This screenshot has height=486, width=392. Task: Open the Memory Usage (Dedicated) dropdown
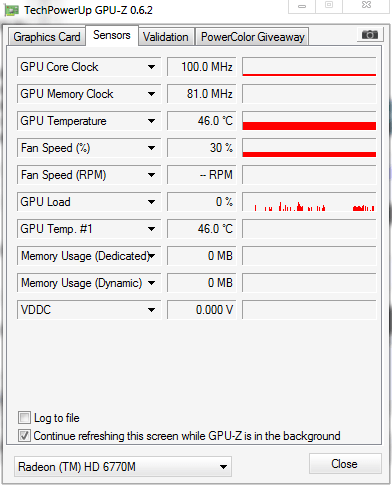152,256
